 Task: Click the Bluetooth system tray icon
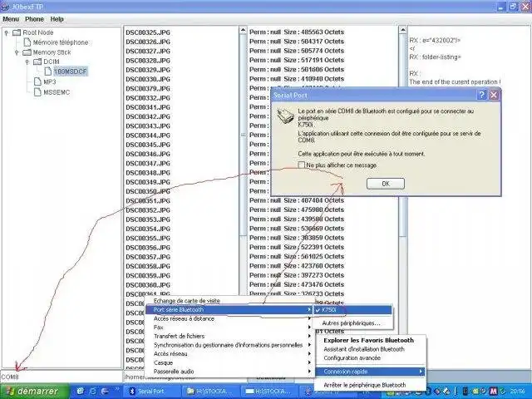click(x=429, y=392)
